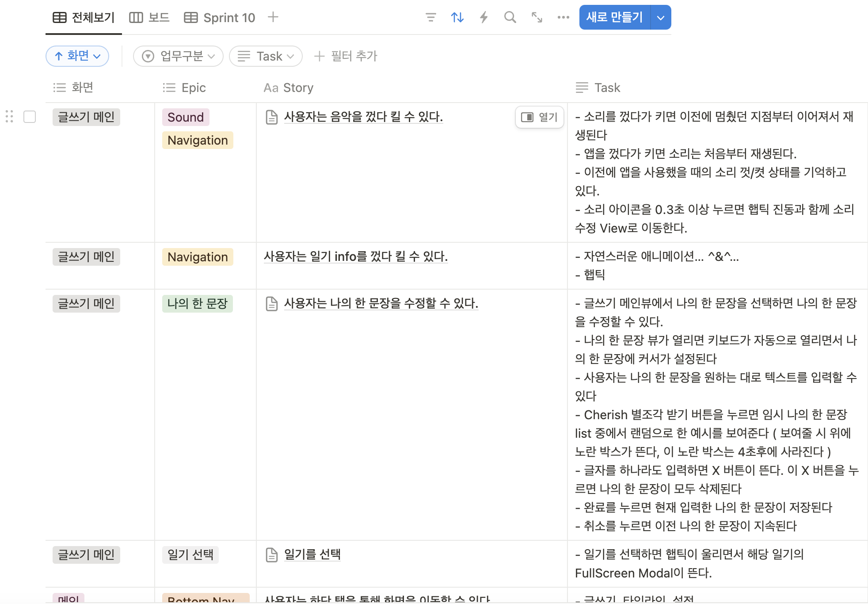This screenshot has height=604, width=868.
Task: Open the 업무구분 filter dropdown
Action: coord(178,56)
